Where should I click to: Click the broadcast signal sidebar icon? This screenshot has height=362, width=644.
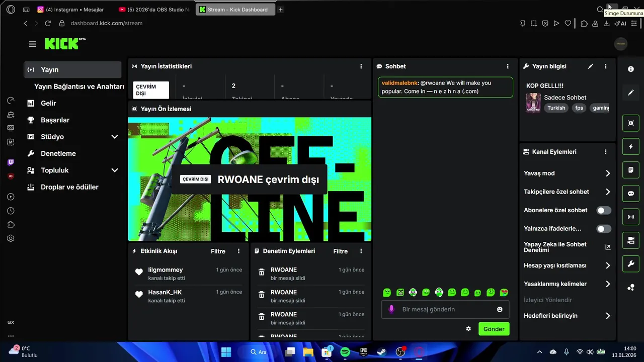point(631,217)
